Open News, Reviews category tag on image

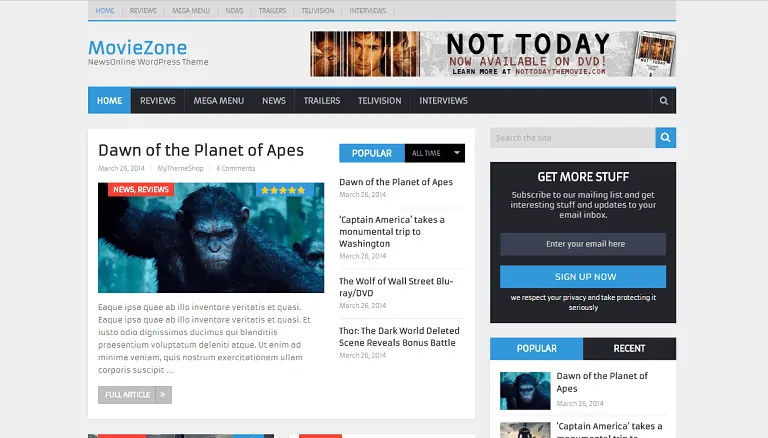click(141, 190)
